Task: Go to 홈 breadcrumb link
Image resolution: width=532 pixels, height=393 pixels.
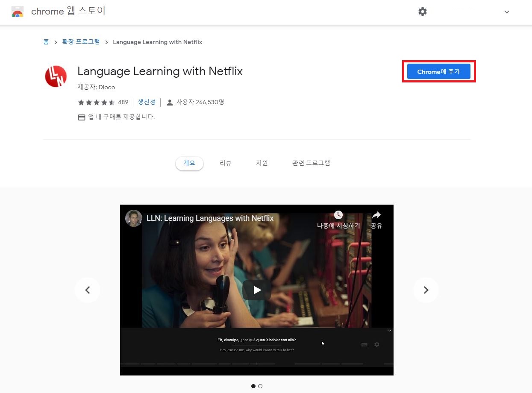Action: pyautogui.click(x=46, y=42)
